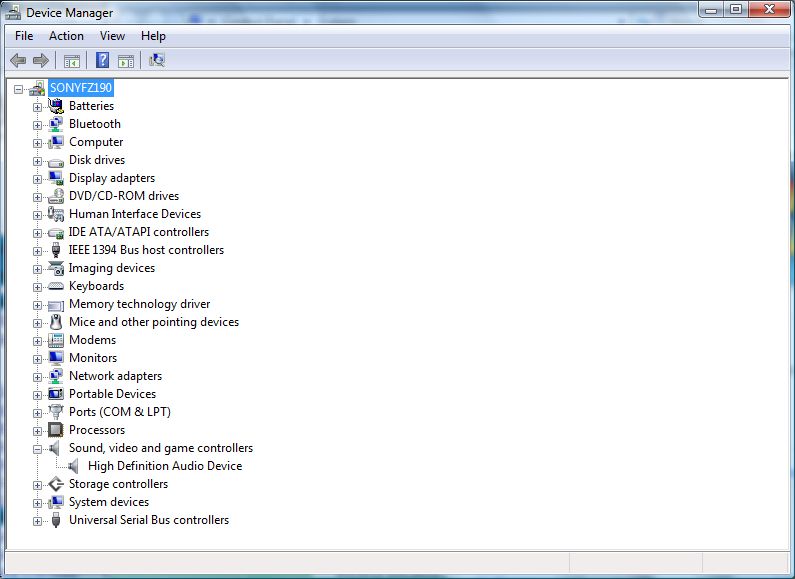Click the Device Manager title bar icon
795x579 pixels.
(x=14, y=12)
